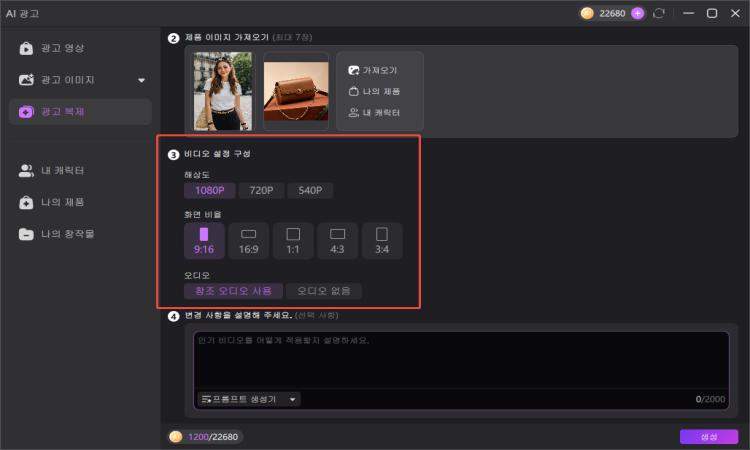Minimize the AI 광고 window
This screenshot has height=450, width=750.
[x=688, y=13]
